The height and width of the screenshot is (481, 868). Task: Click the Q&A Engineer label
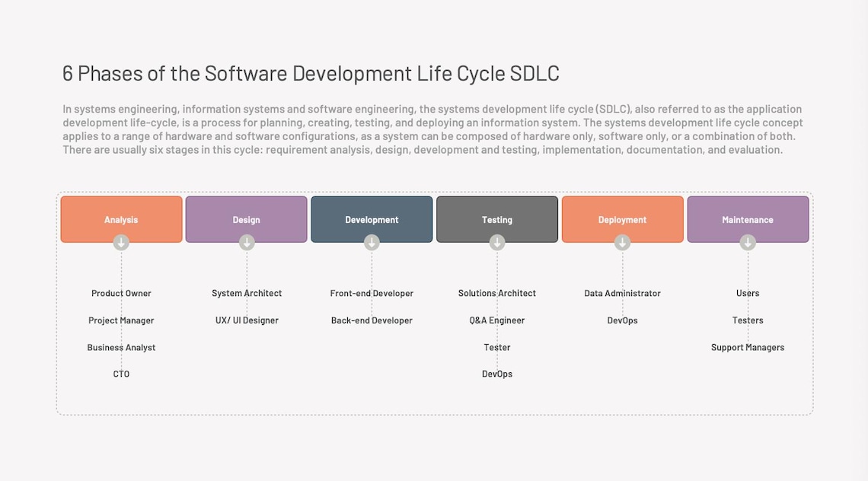pos(497,320)
